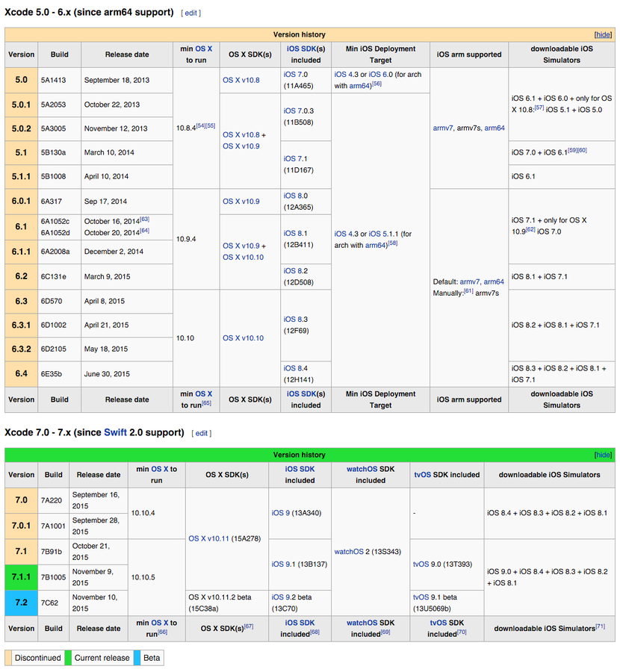Open OS X v10.10 link in 6.3 rows
The height and width of the screenshot is (672, 620).
(243, 338)
